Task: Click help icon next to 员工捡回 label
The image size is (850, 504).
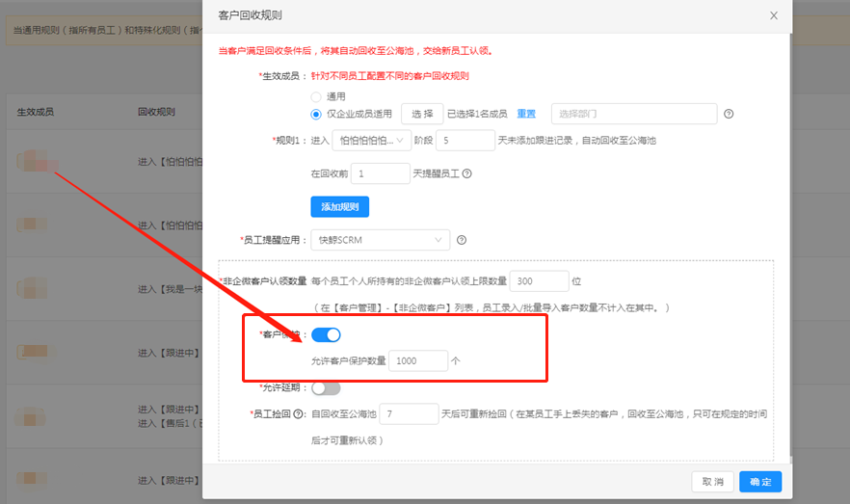Action: [299, 413]
